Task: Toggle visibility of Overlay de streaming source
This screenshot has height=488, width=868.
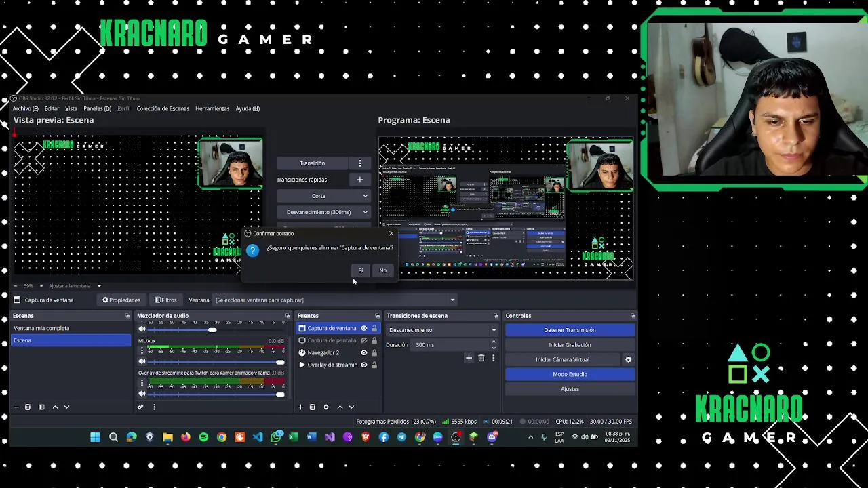Action: [x=363, y=365]
